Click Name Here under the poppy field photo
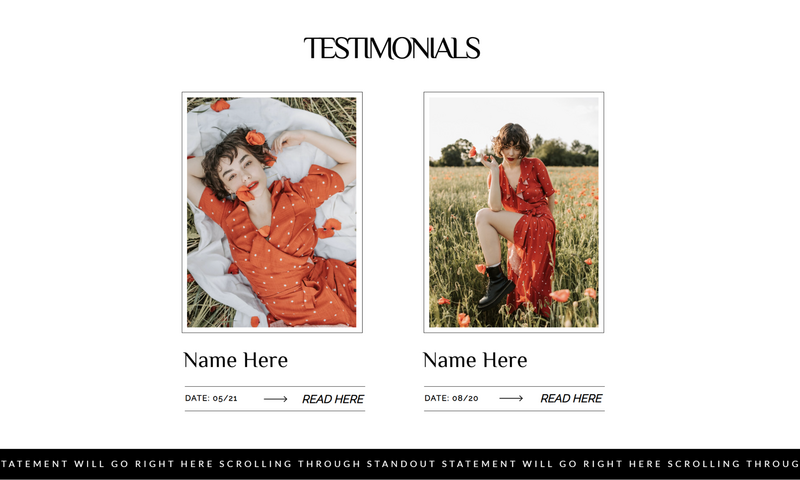The height and width of the screenshot is (480, 800). 475,360
